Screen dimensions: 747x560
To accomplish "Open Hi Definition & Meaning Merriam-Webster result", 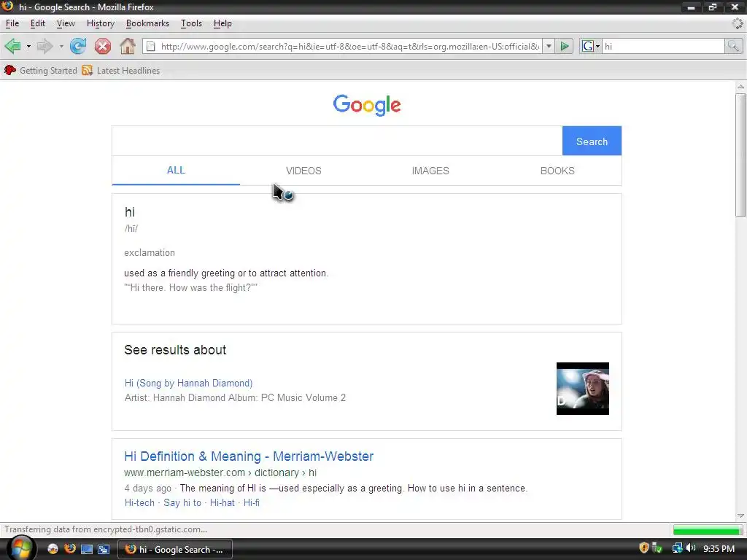I will (249, 456).
